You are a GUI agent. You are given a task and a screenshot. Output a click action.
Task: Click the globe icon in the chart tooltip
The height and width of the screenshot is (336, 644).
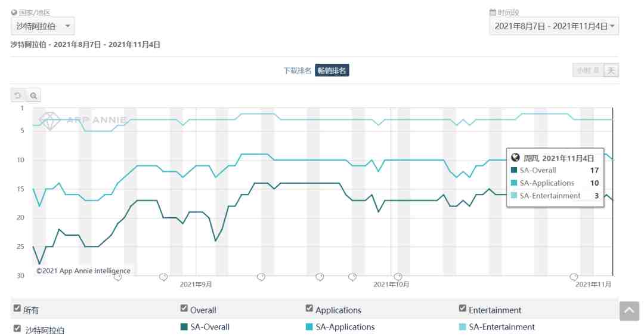[x=515, y=158]
